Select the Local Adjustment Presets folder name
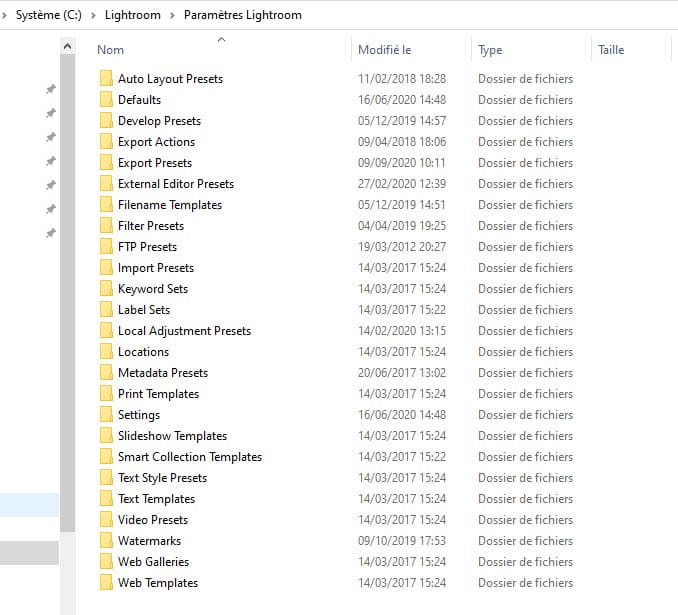This screenshot has width=678, height=615. (184, 330)
